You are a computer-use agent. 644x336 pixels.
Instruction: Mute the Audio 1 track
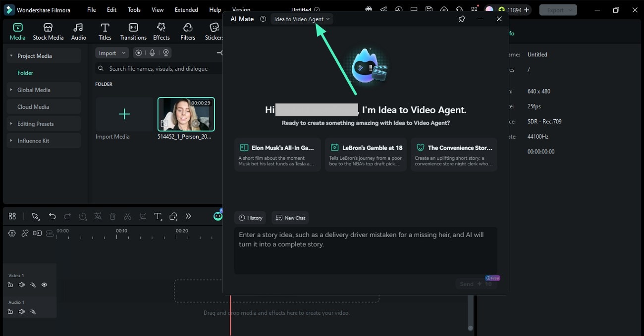(22, 312)
